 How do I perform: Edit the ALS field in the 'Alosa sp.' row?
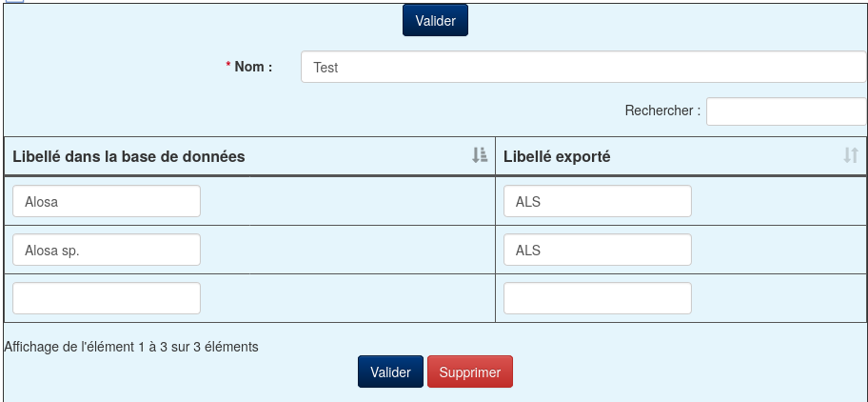[598, 250]
